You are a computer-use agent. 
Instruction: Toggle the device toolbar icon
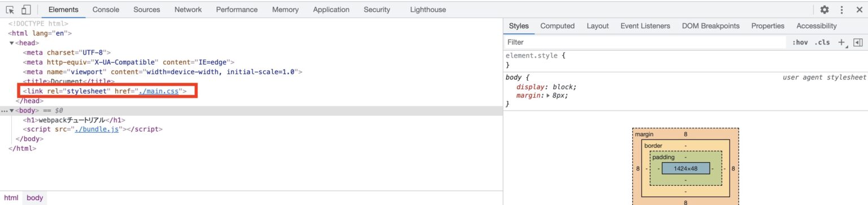click(25, 10)
